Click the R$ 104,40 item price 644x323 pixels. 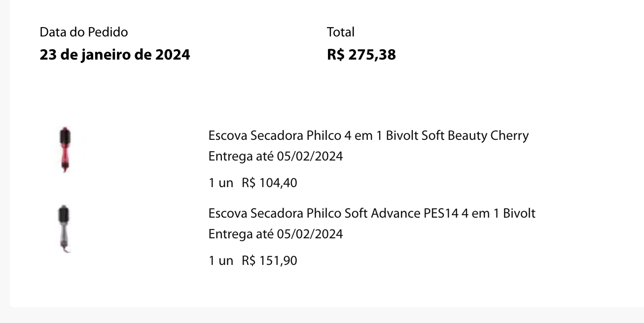pyautogui.click(x=269, y=183)
